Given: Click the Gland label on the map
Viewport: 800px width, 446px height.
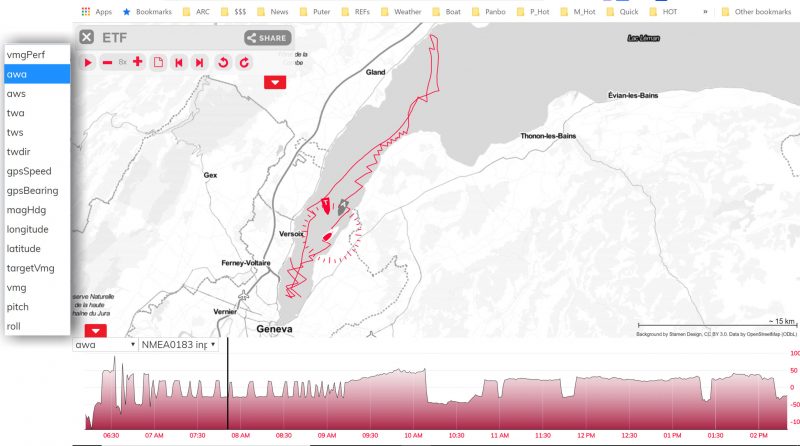Looking at the screenshot, I should (x=376, y=72).
